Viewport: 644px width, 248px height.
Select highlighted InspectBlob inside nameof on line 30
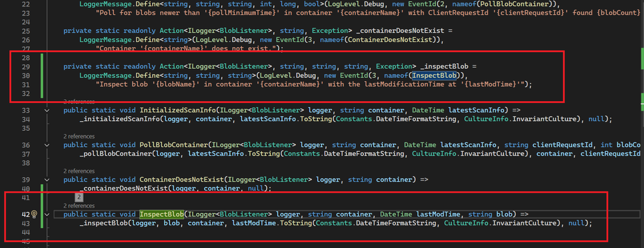[x=434, y=75]
